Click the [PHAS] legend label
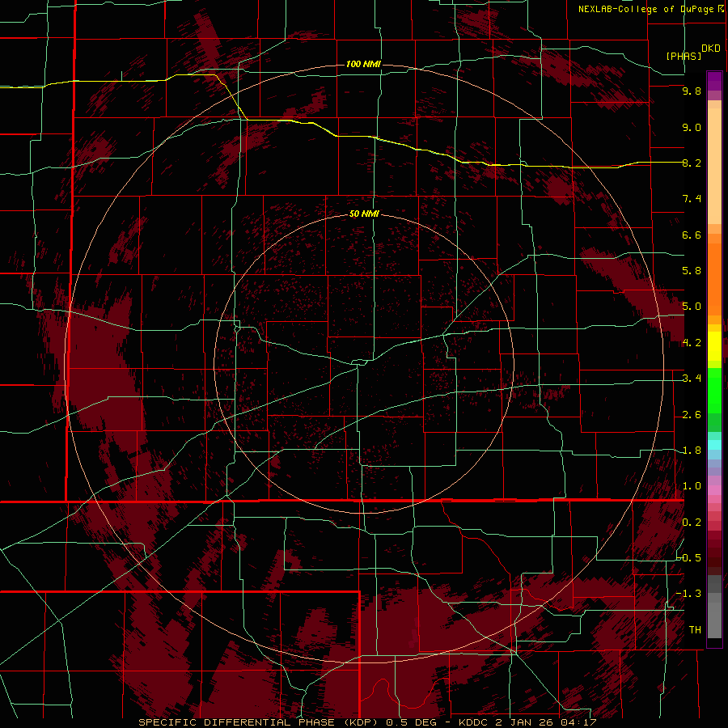Viewport: 728px width, 728px height. 684,56
